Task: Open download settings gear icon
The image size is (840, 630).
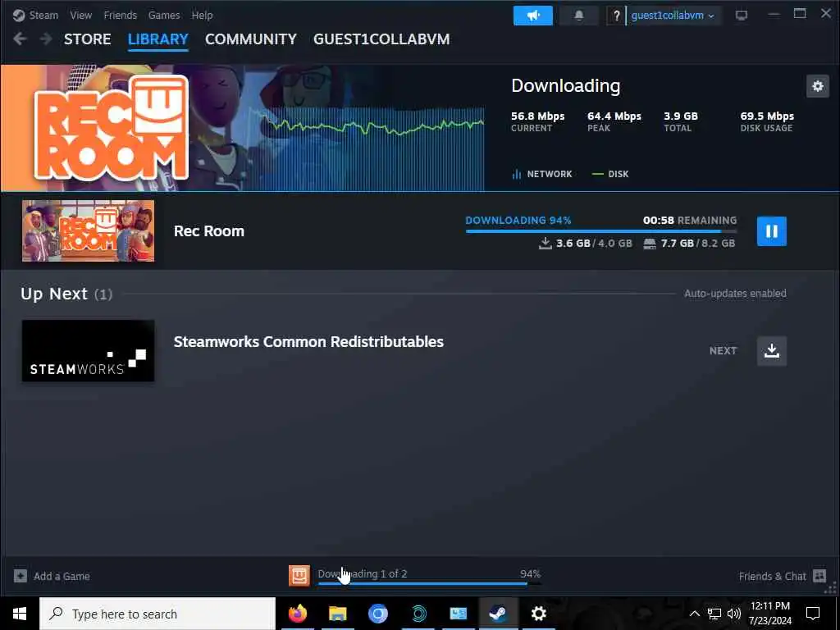Action: coord(818,86)
